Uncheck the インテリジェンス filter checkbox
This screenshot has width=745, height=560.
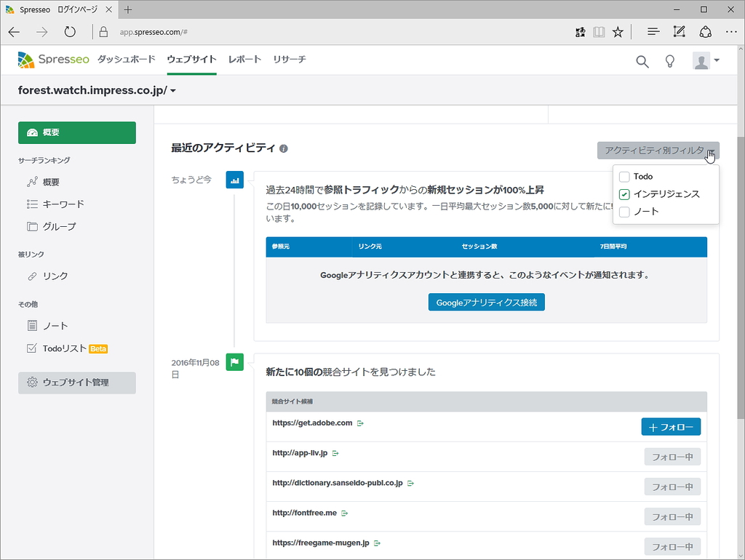click(624, 195)
